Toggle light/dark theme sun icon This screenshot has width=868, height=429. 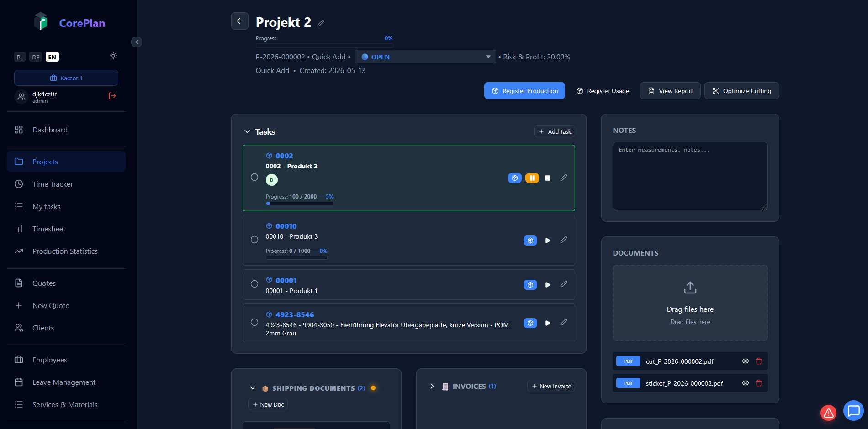coord(113,56)
